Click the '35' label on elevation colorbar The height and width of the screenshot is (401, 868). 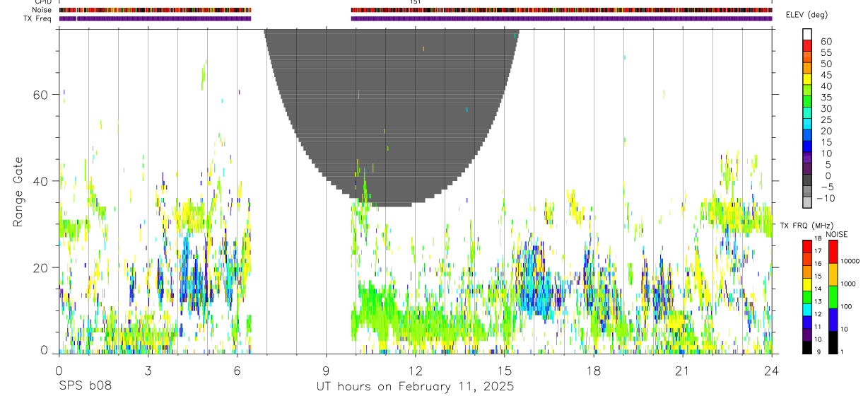(x=826, y=98)
